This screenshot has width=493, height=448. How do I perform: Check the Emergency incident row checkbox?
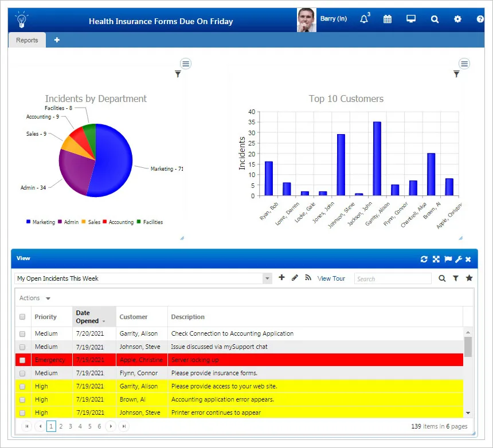click(22, 360)
